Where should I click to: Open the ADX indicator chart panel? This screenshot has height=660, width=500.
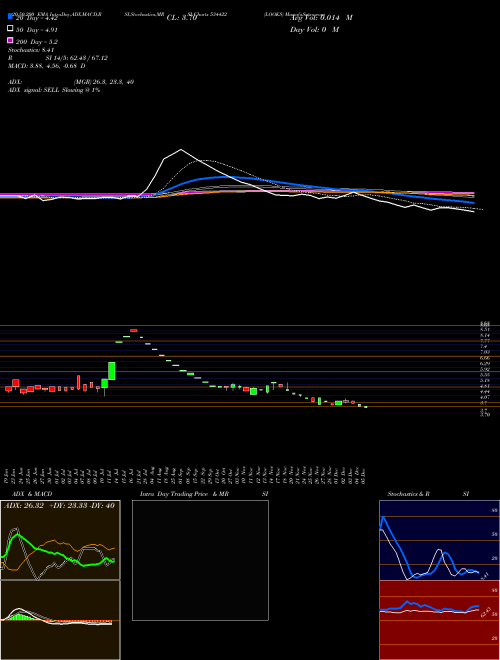[x=60, y=540]
